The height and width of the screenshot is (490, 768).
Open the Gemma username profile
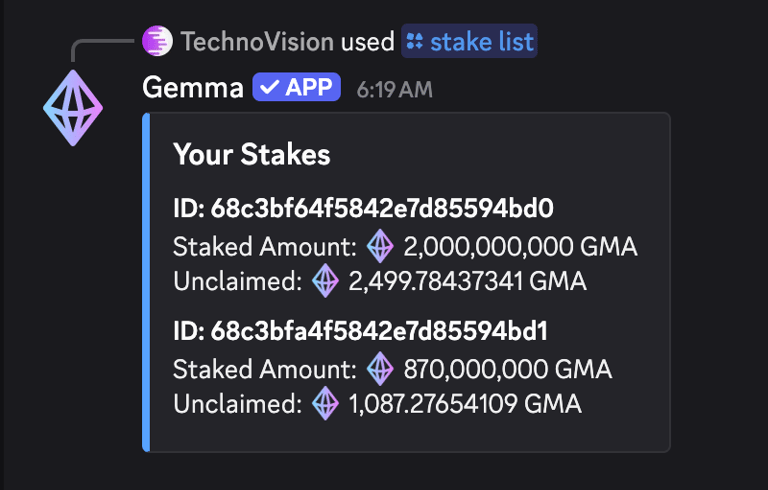(193, 88)
